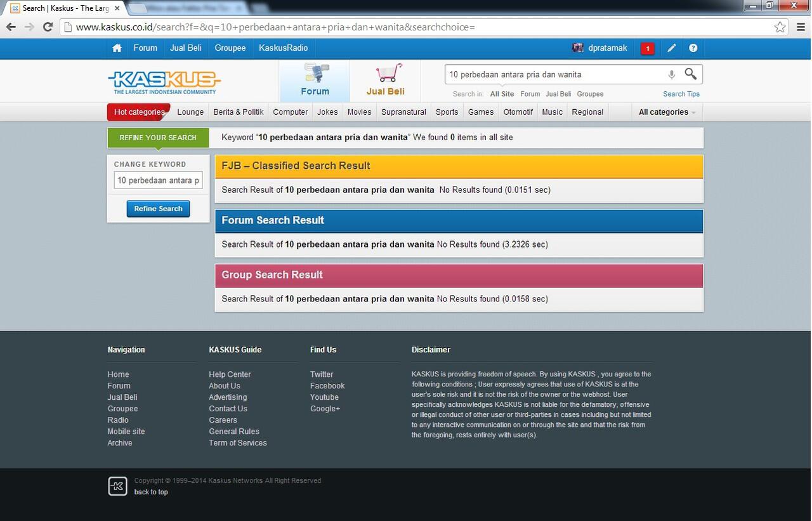This screenshot has width=812, height=521.
Task: Open footer Archive link
Action: [x=120, y=443]
